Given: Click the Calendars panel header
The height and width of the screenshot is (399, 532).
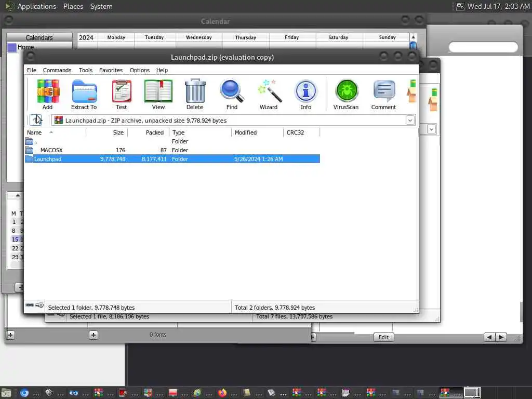Looking at the screenshot, I should pyautogui.click(x=39, y=37).
